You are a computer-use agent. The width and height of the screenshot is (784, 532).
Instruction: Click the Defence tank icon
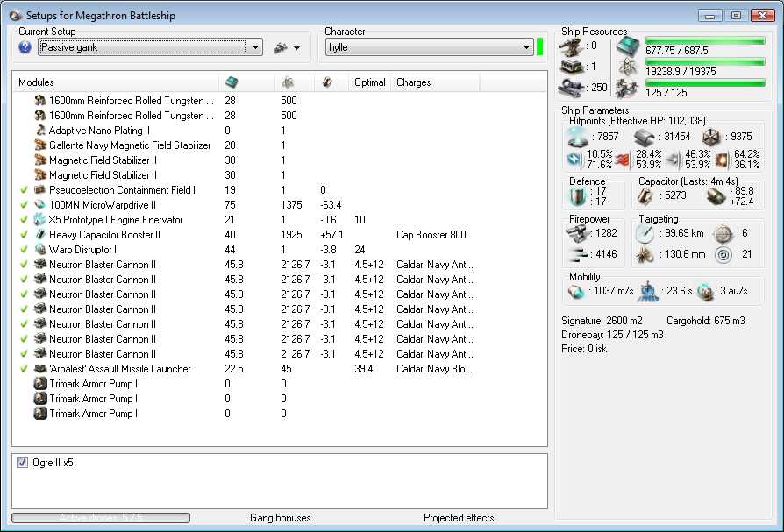pos(578,196)
